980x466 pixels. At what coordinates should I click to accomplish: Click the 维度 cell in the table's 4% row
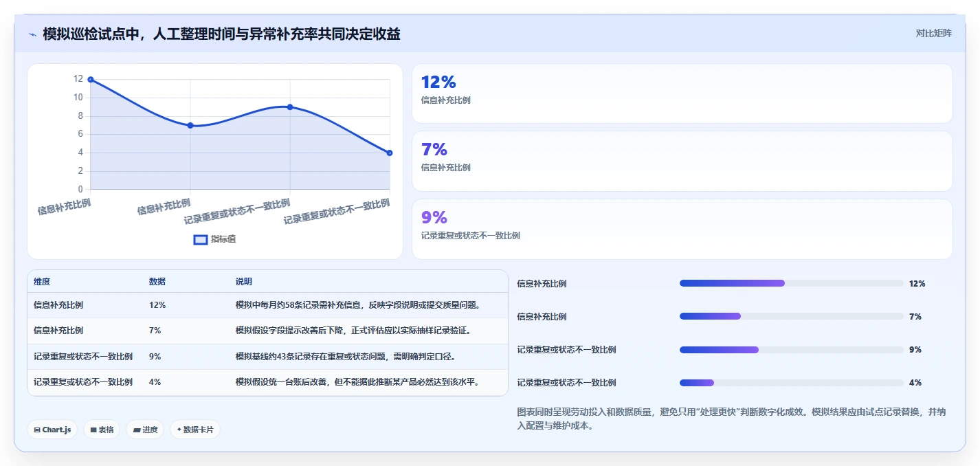tap(83, 382)
